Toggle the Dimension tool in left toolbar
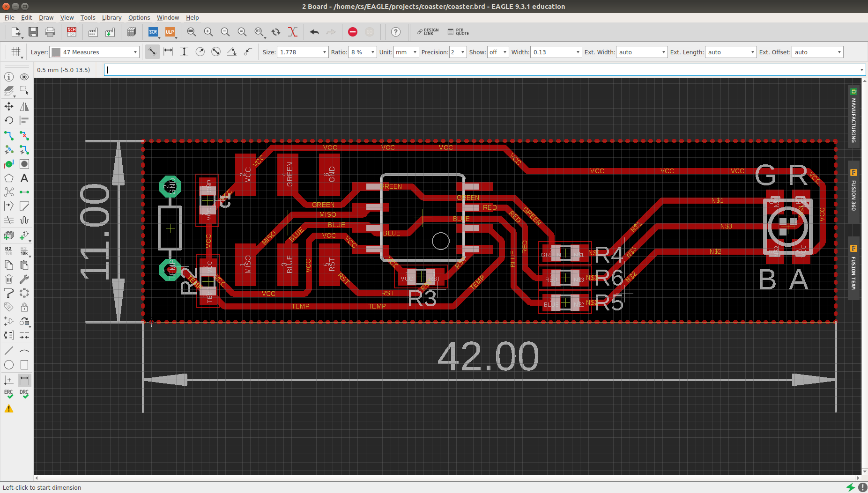Screen dimensions: 868x493 [x=24, y=380]
